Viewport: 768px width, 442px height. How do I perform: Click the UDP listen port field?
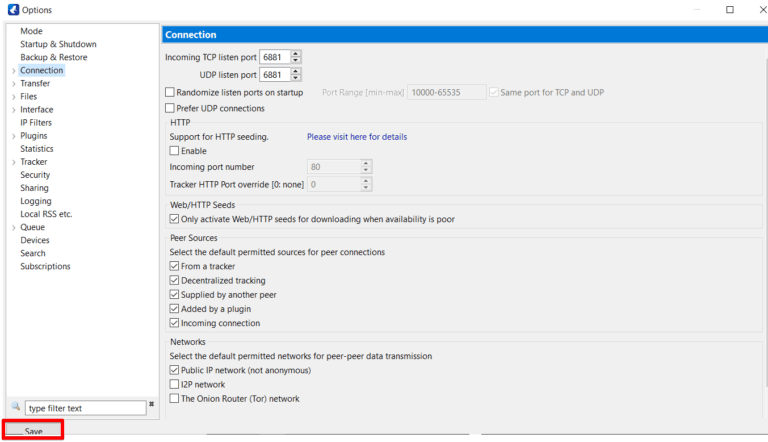tap(275, 74)
